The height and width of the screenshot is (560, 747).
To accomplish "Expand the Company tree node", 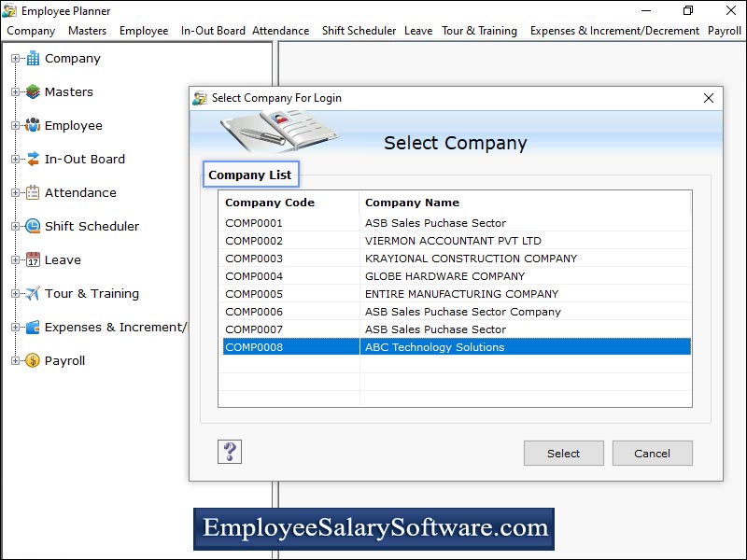I will (x=15, y=58).
